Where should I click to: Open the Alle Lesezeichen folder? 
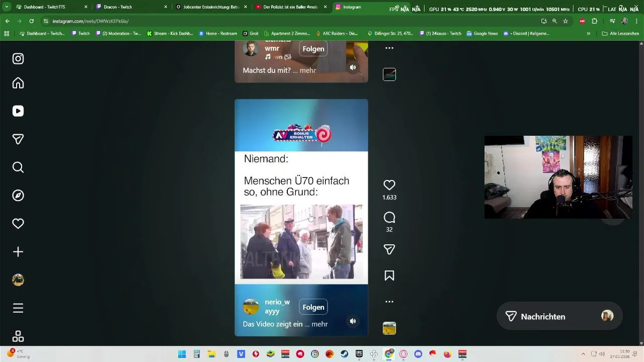[x=620, y=34]
